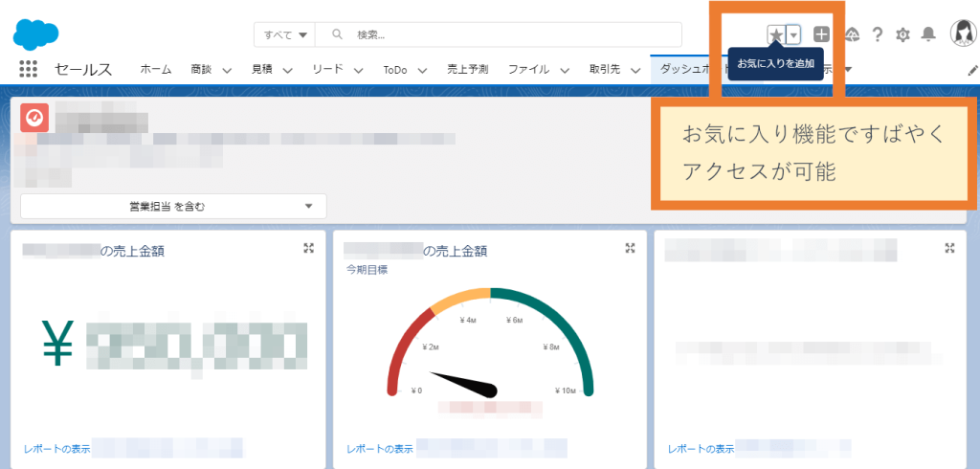
Task: Open the 見積 tab
Action: 262,70
